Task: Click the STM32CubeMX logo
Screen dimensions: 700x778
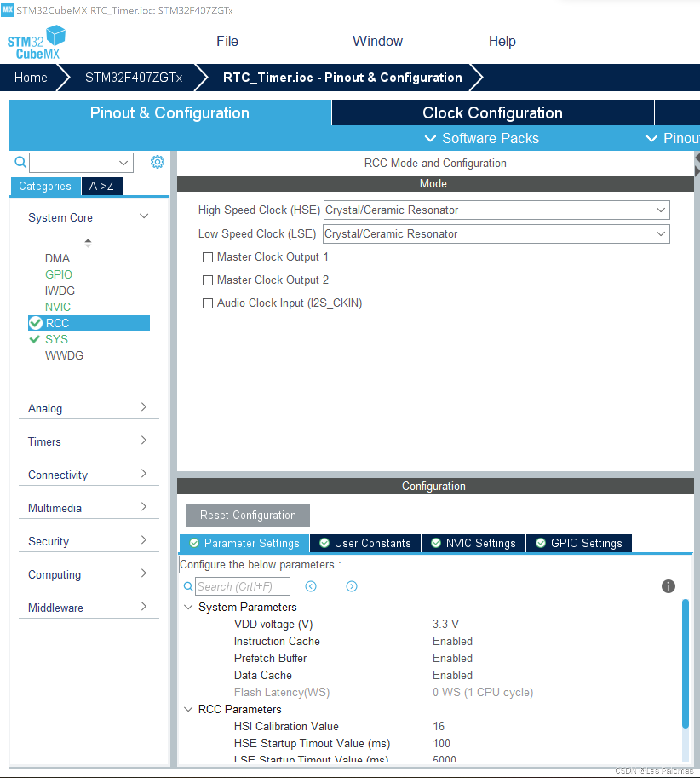Action: click(36, 42)
